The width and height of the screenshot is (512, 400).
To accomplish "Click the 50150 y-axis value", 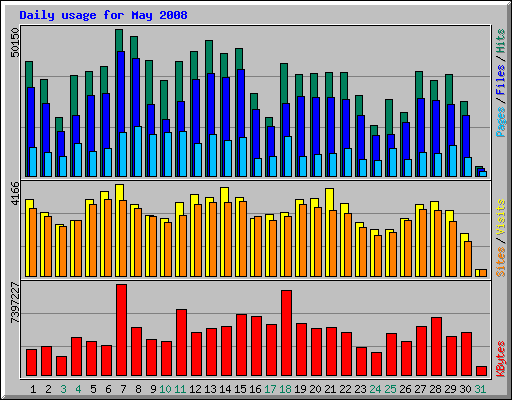I will 15,42.
